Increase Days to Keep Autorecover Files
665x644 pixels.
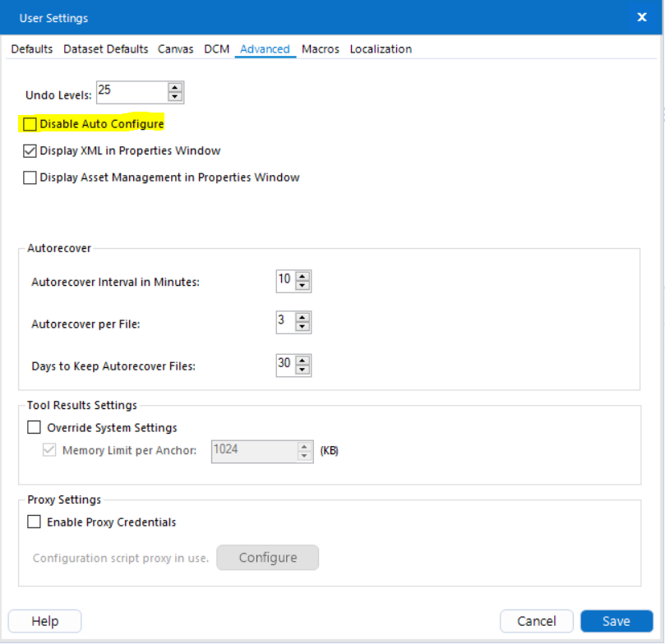(x=302, y=360)
